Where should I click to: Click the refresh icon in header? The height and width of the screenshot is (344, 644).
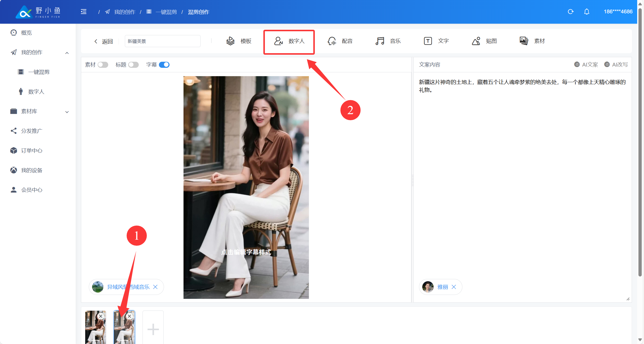570,12
